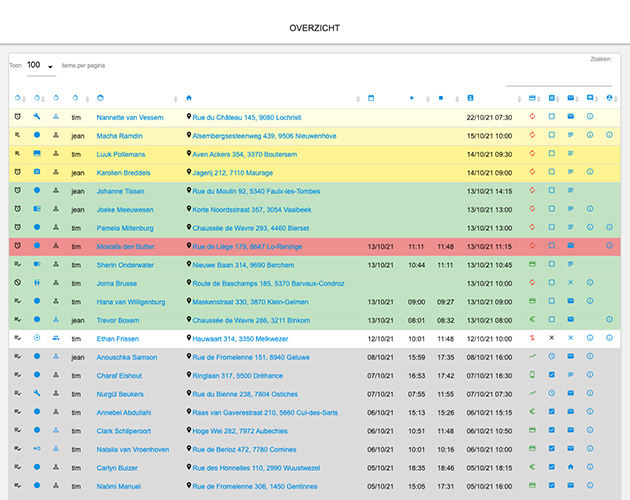
Task: Sort by the home address column header
Action: tap(189, 98)
